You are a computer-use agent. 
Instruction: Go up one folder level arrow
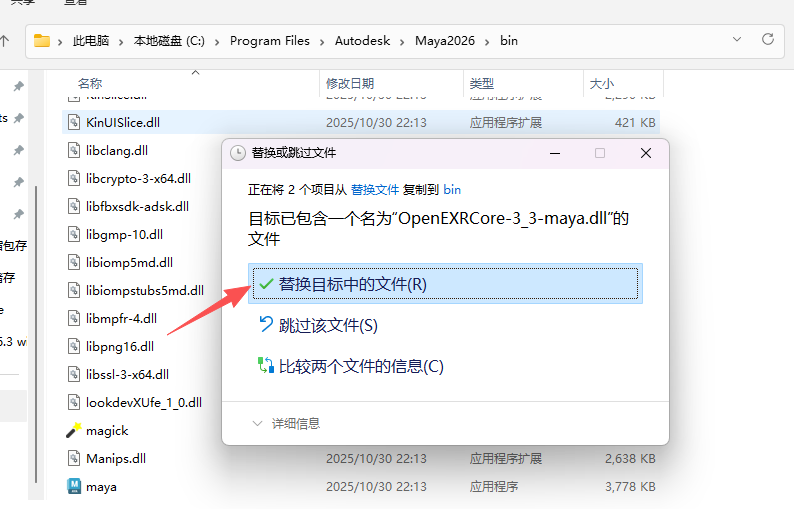[x=5, y=41]
